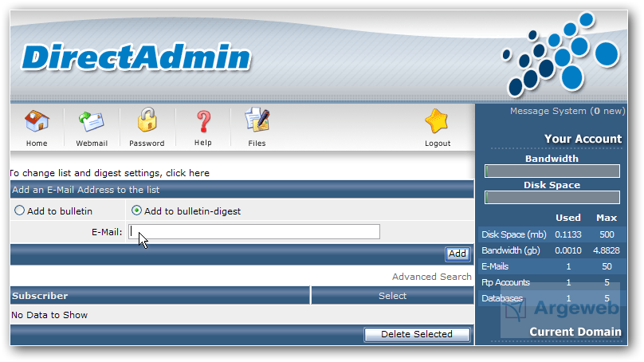Screen dimensions: 644x362
Task: Click the 'Your Account' heading
Action: tap(583, 139)
